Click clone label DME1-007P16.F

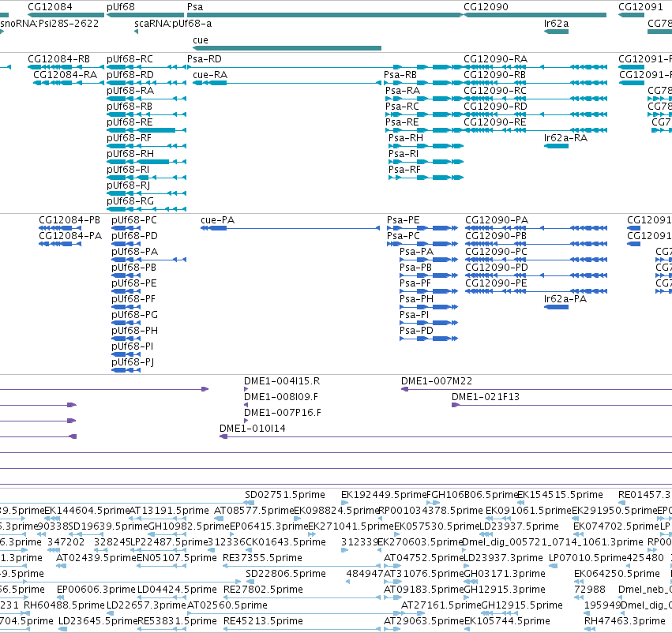click(x=283, y=413)
